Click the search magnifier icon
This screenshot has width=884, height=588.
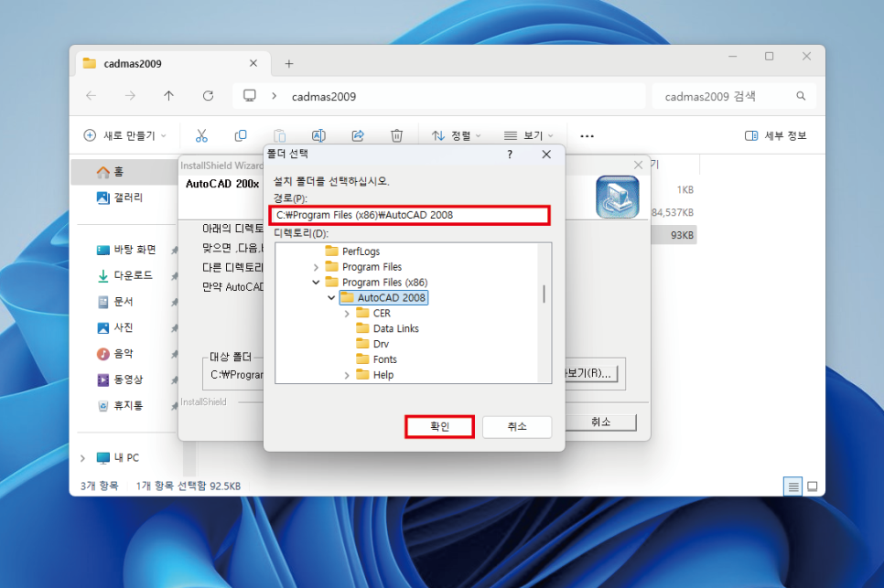tap(801, 96)
